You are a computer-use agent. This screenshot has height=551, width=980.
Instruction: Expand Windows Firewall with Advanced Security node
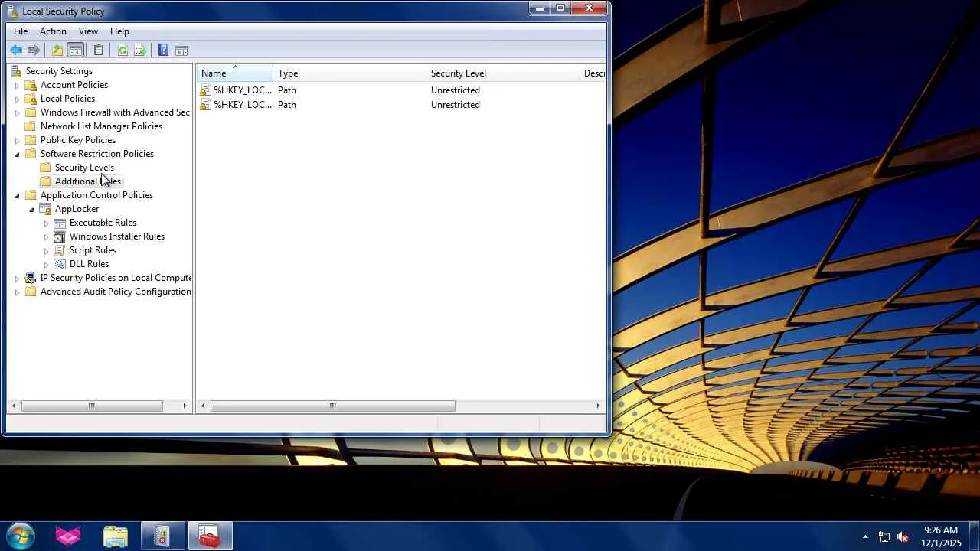(17, 113)
